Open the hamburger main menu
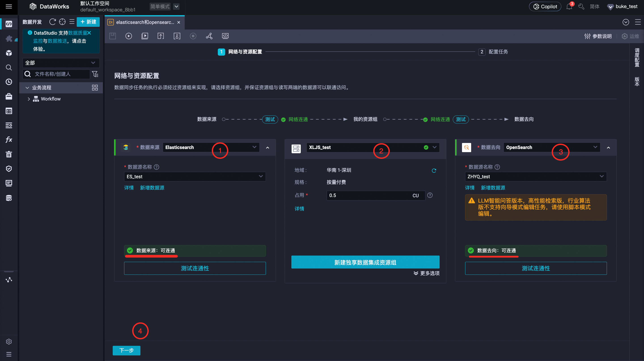 pyautogui.click(x=9, y=6)
